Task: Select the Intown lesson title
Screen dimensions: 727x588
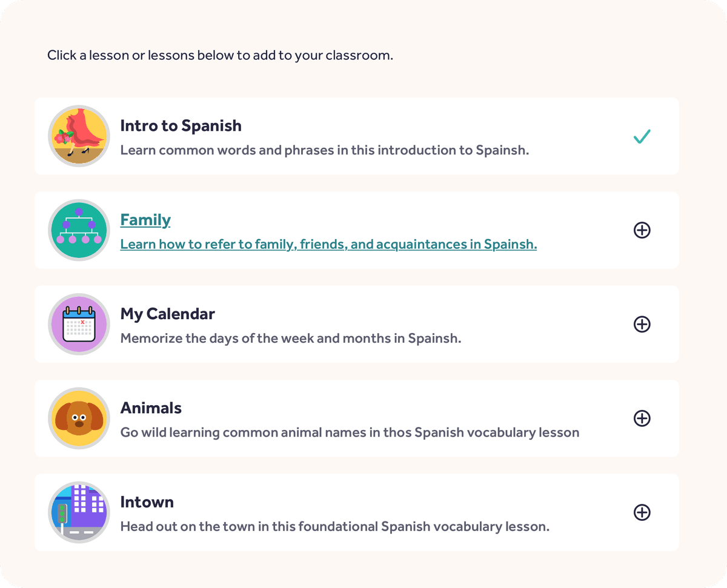Action: click(x=147, y=502)
